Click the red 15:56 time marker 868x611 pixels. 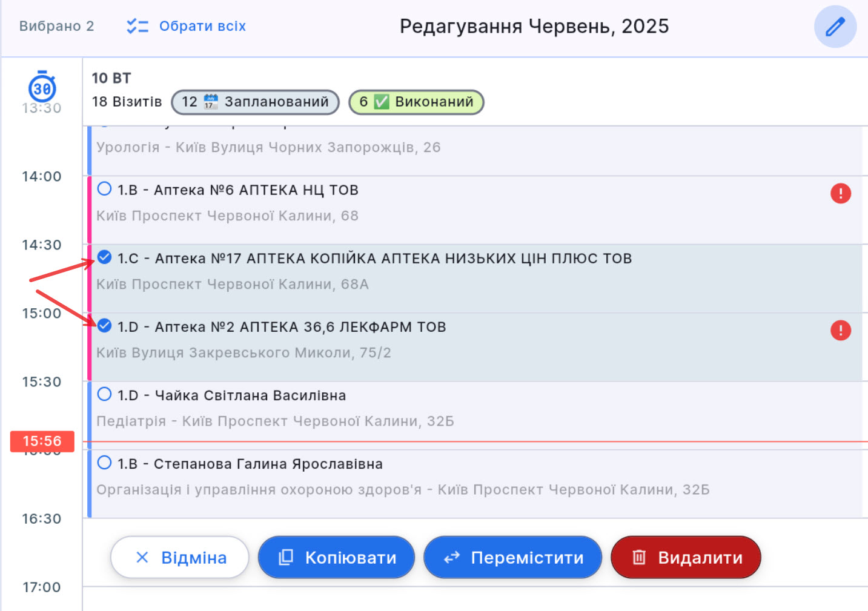(41, 441)
